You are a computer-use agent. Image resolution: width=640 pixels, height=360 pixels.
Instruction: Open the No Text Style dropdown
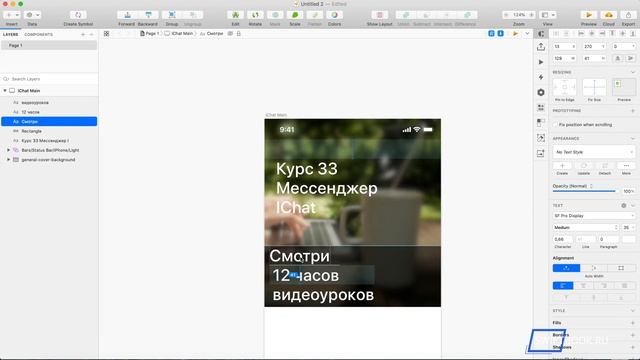(594, 152)
